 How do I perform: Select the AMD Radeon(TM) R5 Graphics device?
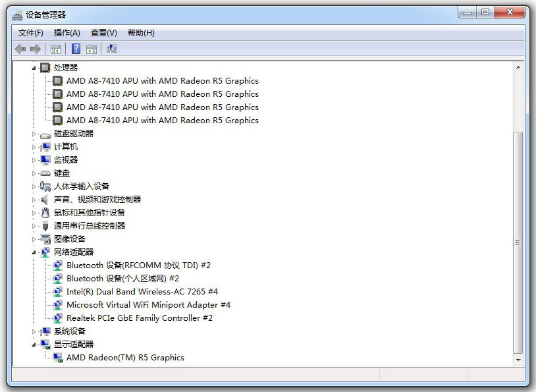(125, 357)
